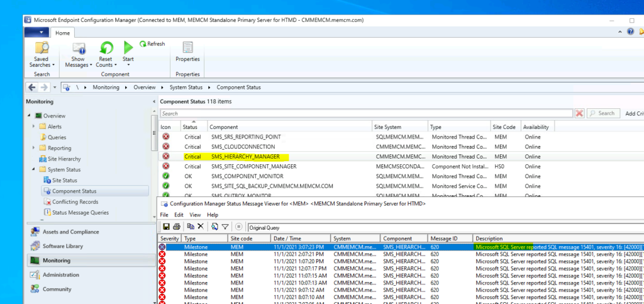Screen dimensions: 644x304
Task: Open the Help menu in Status Message Viewer
Action: point(213,215)
